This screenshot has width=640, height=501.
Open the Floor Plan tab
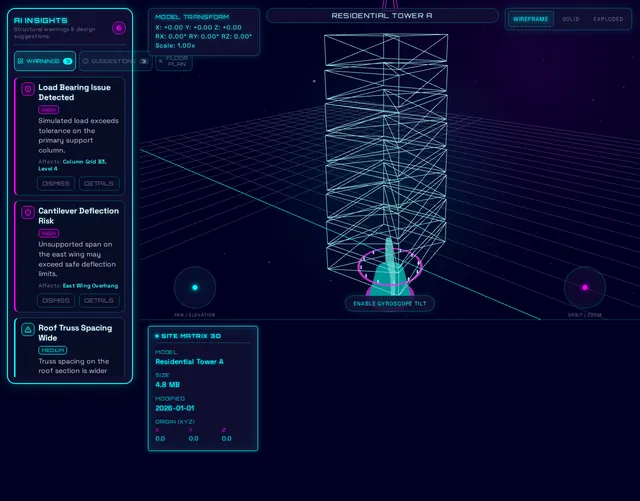point(173,61)
